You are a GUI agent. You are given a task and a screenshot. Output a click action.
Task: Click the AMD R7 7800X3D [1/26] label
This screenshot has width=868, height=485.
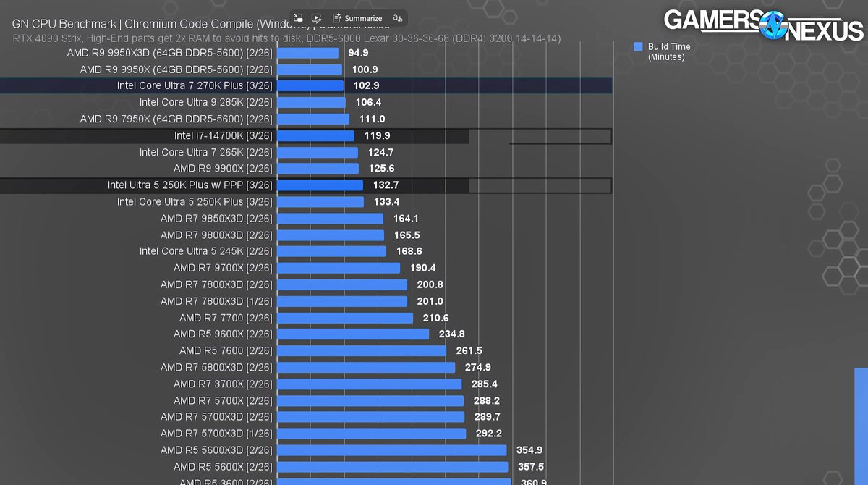pos(216,301)
